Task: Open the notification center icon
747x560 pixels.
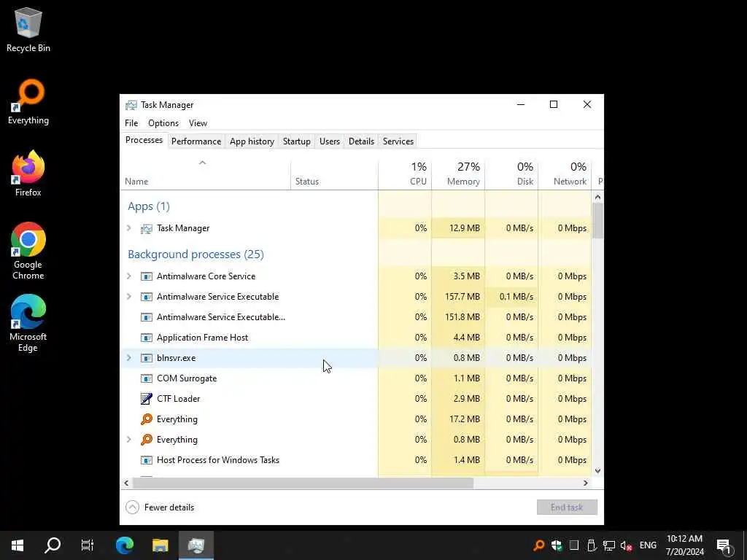Action: tap(724, 545)
